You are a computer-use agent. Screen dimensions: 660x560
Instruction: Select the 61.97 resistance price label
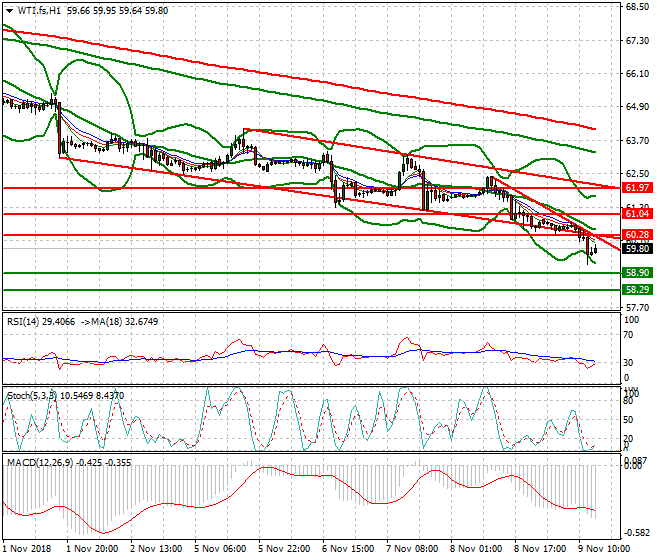637,188
